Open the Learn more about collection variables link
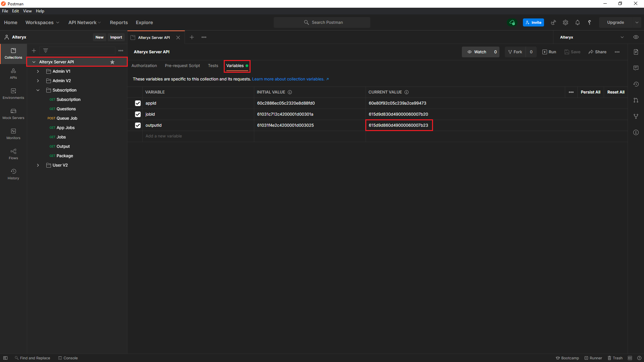The width and height of the screenshot is (644, 362). [288, 79]
